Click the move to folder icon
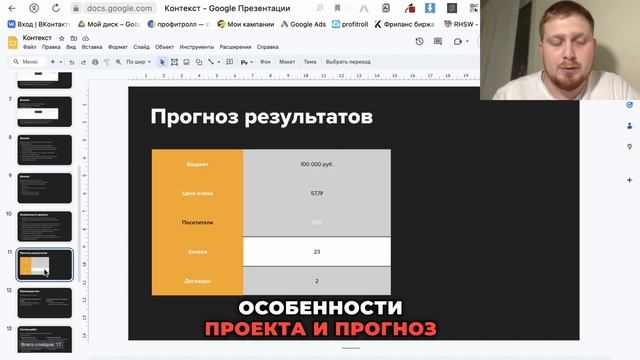 73,38
